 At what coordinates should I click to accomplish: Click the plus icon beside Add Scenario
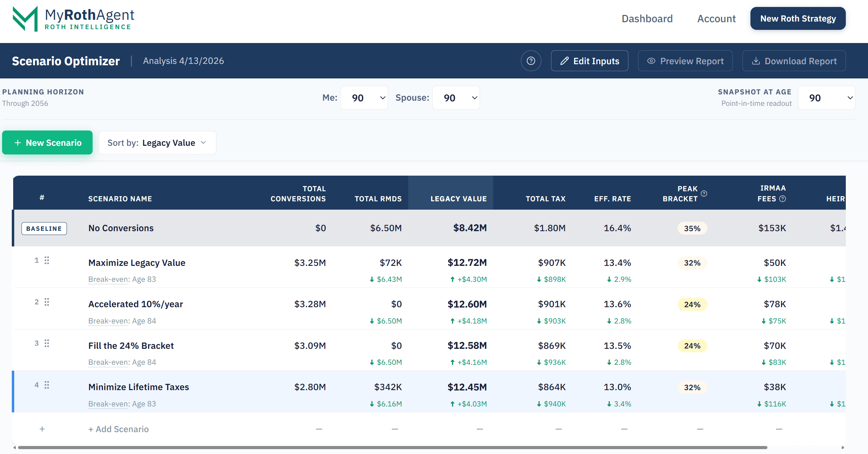coord(42,429)
